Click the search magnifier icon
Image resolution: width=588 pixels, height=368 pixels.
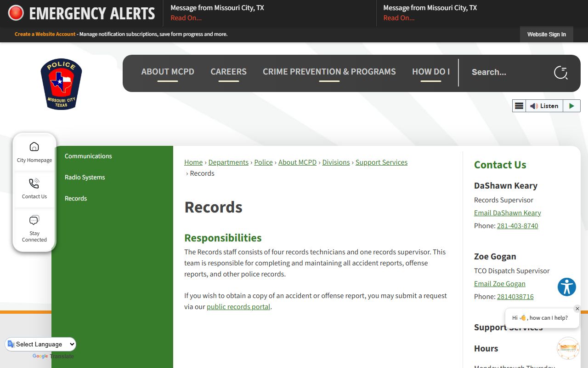pos(560,72)
